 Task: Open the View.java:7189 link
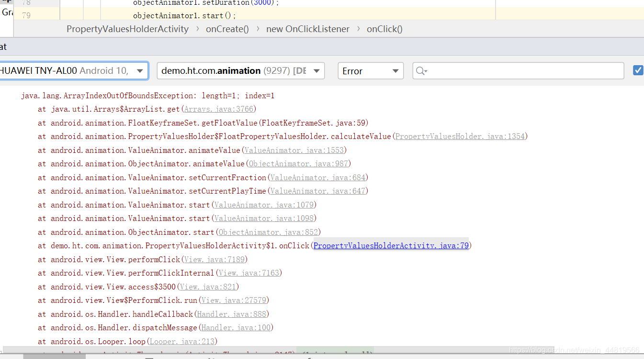(x=215, y=260)
